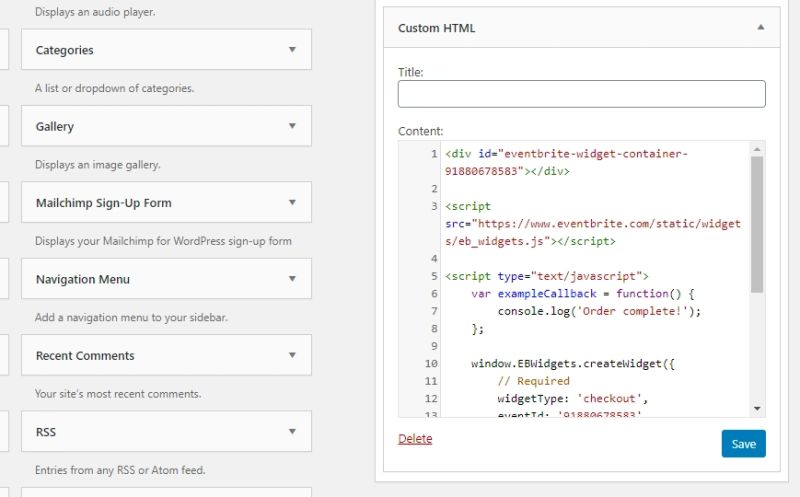The width and height of the screenshot is (800, 497).
Task: Expand the Categories widget arrow
Action: (x=292, y=49)
